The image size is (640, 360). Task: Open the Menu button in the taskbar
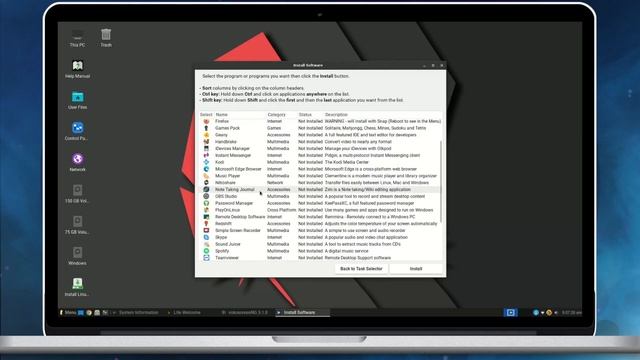coord(68,313)
